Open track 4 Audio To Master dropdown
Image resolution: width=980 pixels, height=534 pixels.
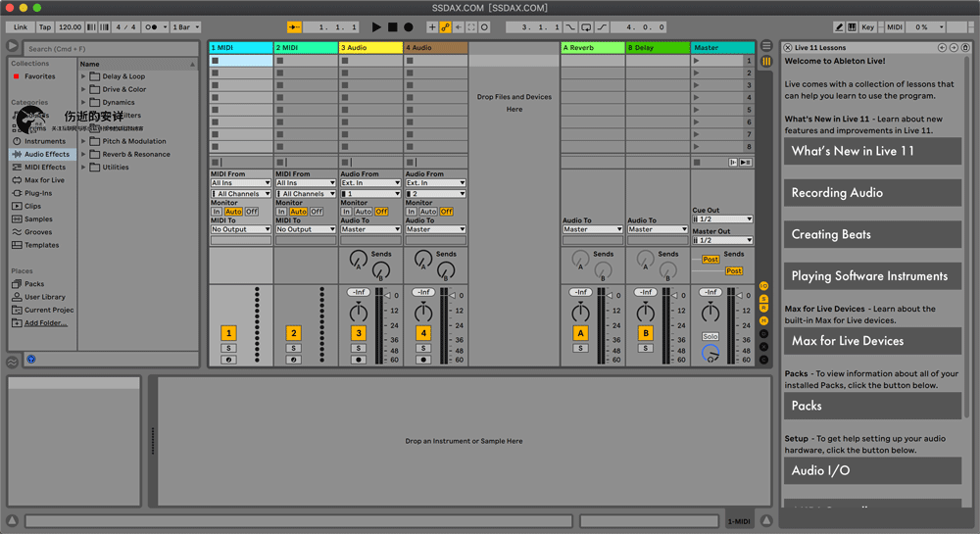(x=436, y=229)
